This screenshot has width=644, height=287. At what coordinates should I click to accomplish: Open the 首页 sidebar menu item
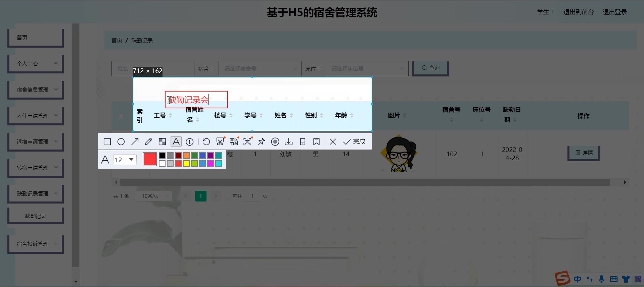click(x=36, y=38)
